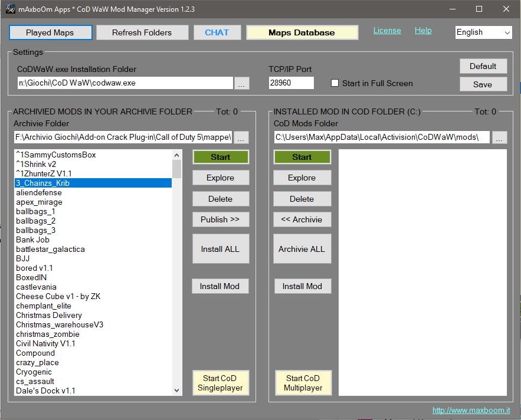Screen dimensions: 521x420
Task: Click Install Mod in installed panel
Action: (302, 286)
